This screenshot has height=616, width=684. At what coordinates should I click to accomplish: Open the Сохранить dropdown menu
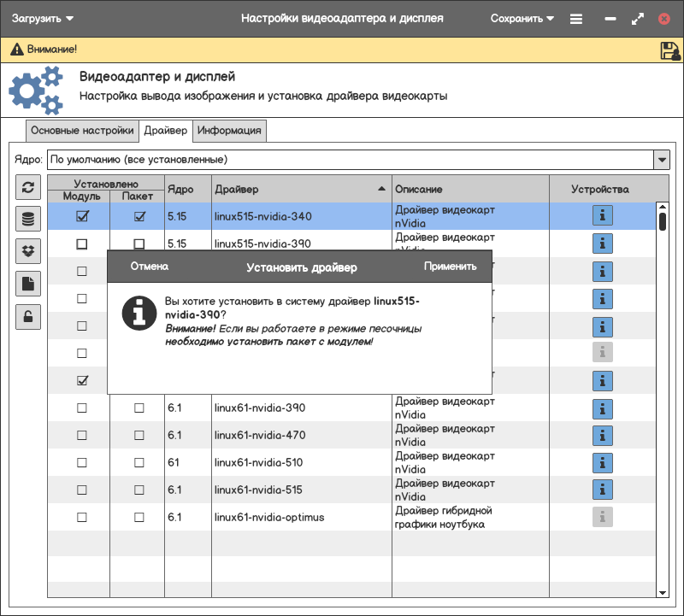[x=522, y=18]
